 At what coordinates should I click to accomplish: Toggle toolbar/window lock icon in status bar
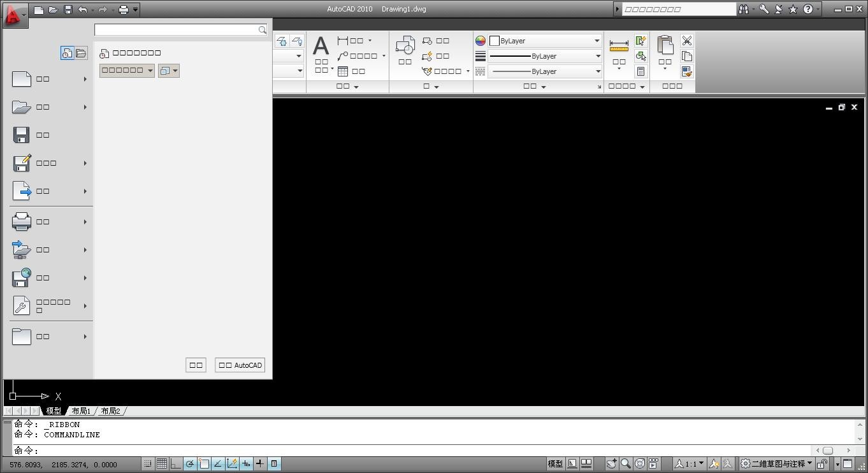pyautogui.click(x=823, y=463)
